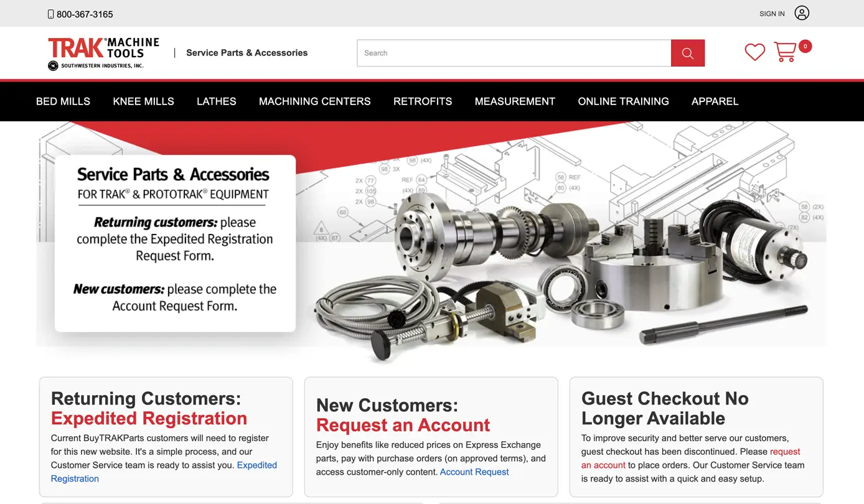This screenshot has height=504, width=864.
Task: Click the cart item count badge
Action: pyautogui.click(x=805, y=46)
